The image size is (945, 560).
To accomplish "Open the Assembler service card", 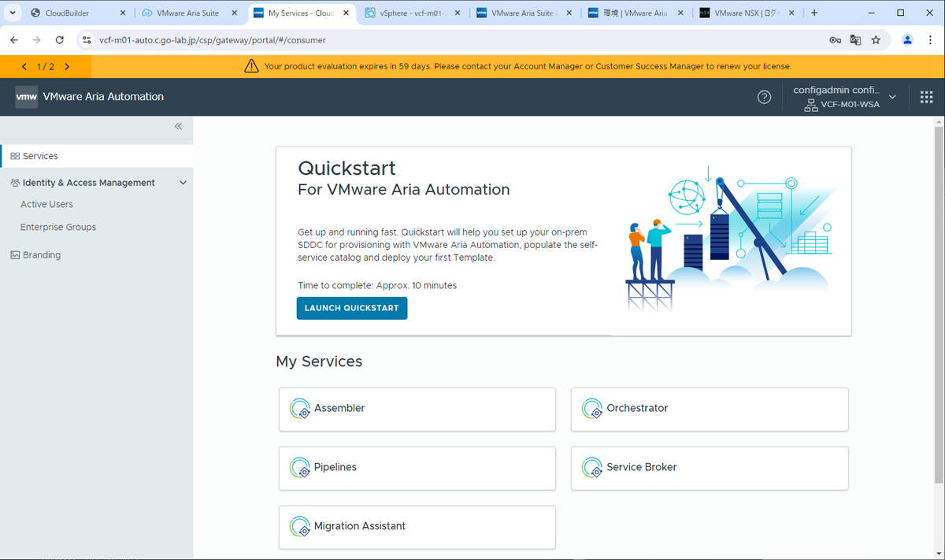I will 417,409.
